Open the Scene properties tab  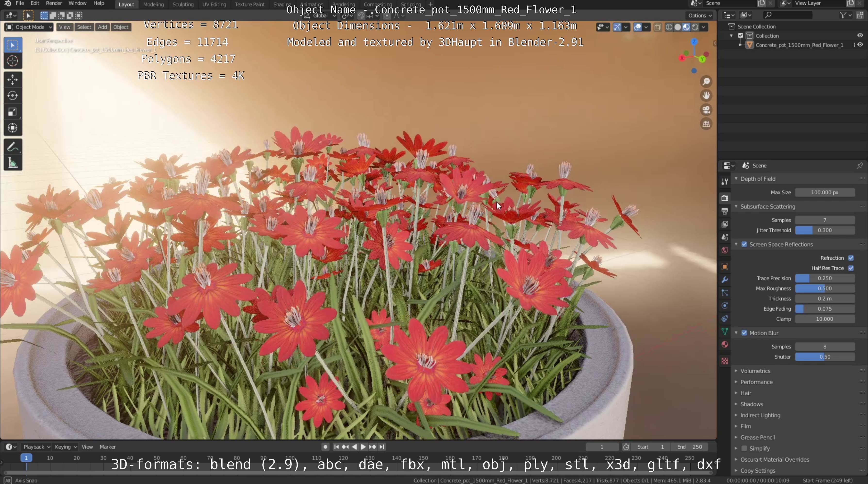pyautogui.click(x=725, y=238)
